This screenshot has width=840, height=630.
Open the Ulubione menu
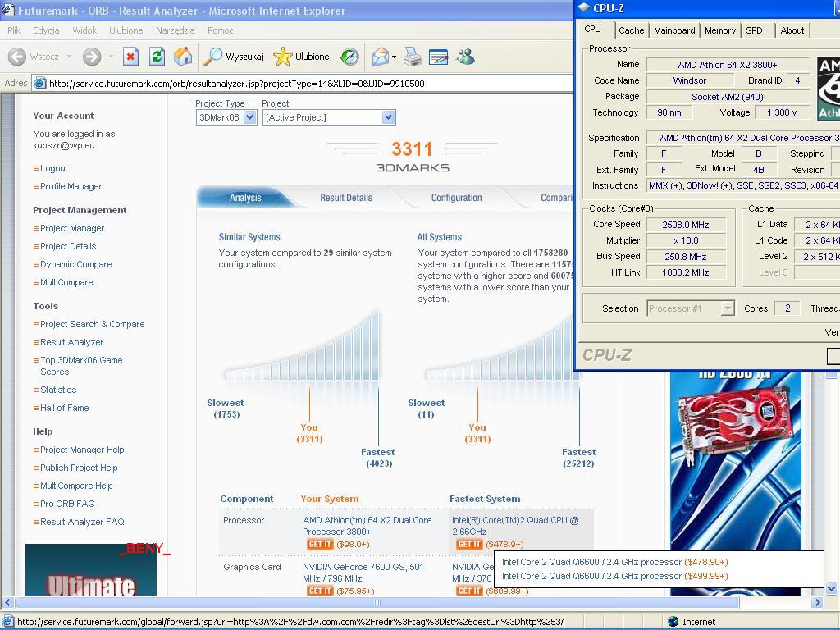pyautogui.click(x=126, y=30)
